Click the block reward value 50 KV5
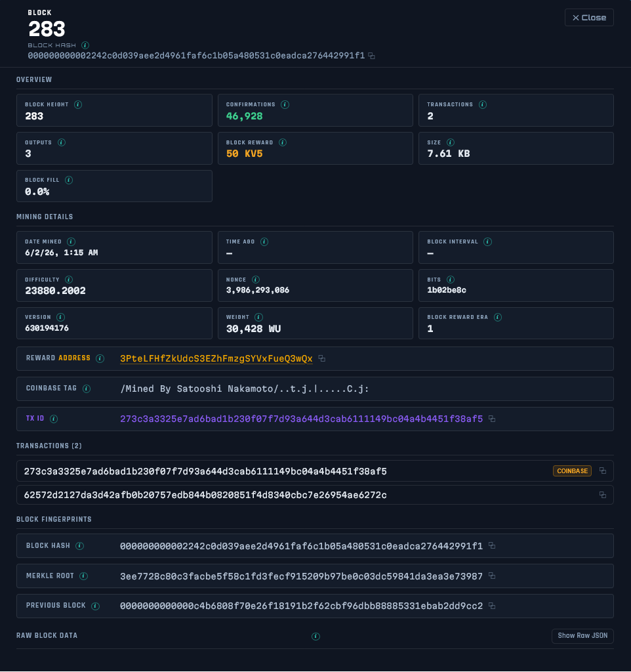 coord(244,154)
